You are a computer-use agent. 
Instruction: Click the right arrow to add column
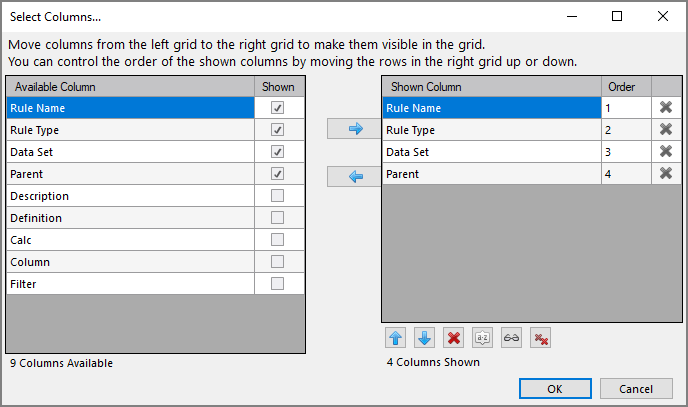[354, 129]
